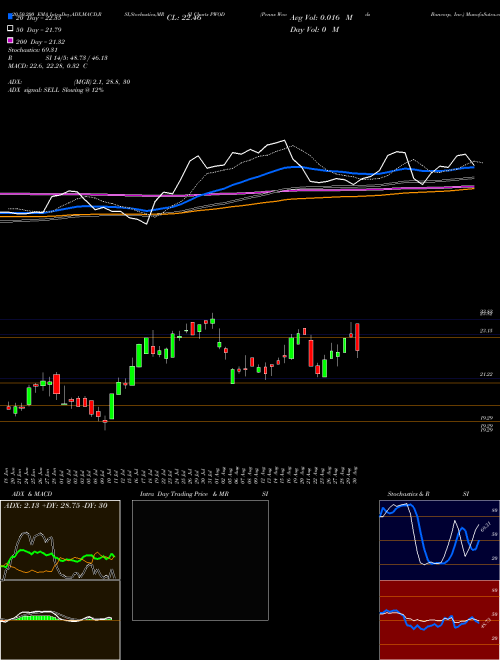Select the '200 Day - 21.82' label
The height and width of the screenshot is (660, 500).
pyautogui.click(x=40, y=42)
